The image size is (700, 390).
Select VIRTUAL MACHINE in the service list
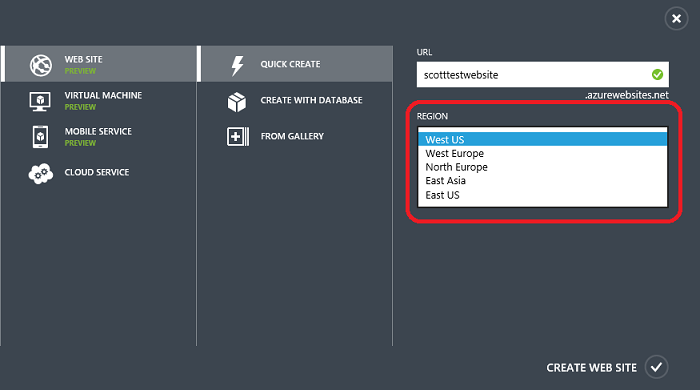(99, 101)
